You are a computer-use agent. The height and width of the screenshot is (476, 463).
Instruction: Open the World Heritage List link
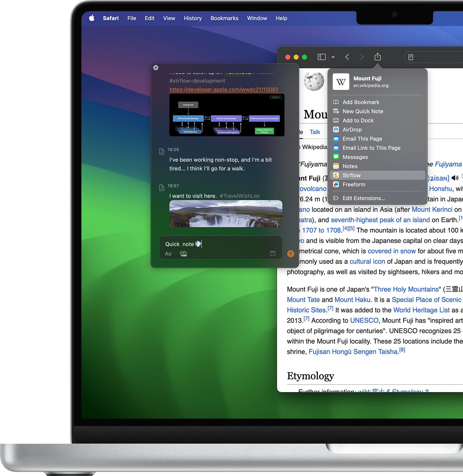click(x=421, y=310)
